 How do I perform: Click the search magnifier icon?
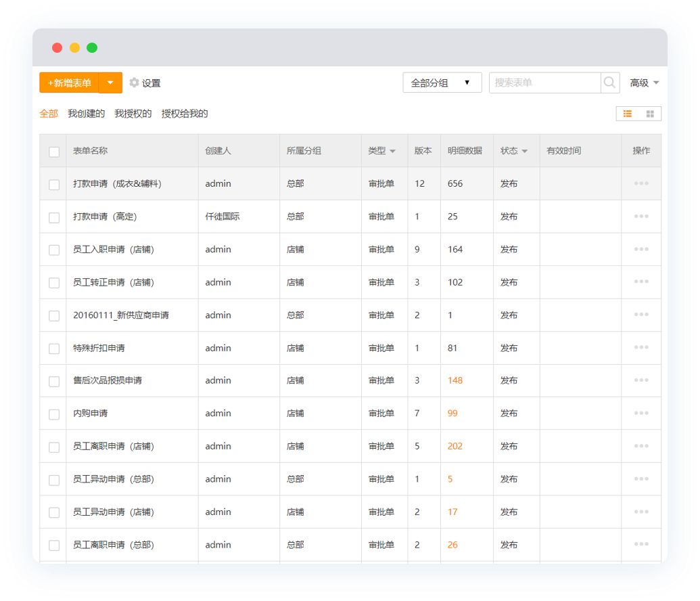tap(610, 83)
